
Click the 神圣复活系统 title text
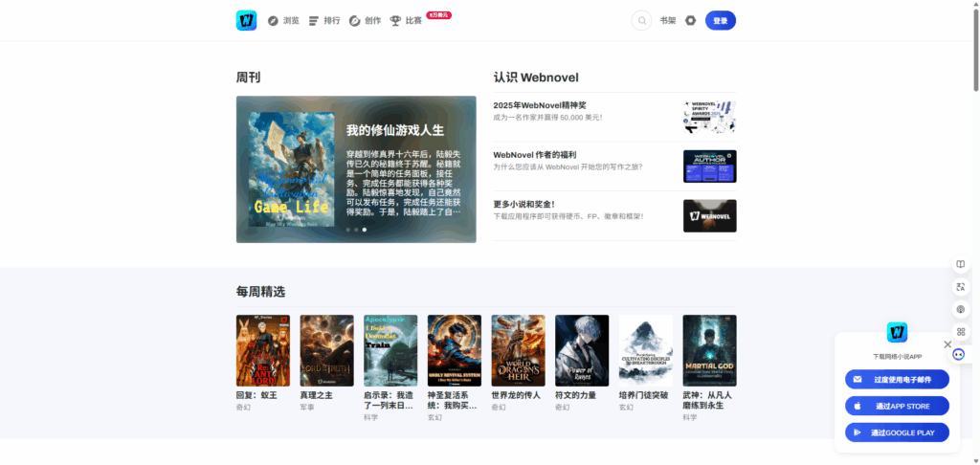coord(453,401)
